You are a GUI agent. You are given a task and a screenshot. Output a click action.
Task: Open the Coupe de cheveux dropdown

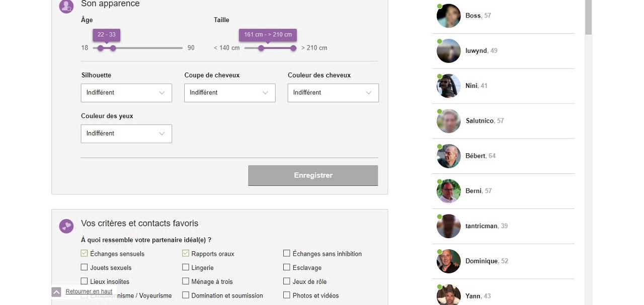pos(229,93)
